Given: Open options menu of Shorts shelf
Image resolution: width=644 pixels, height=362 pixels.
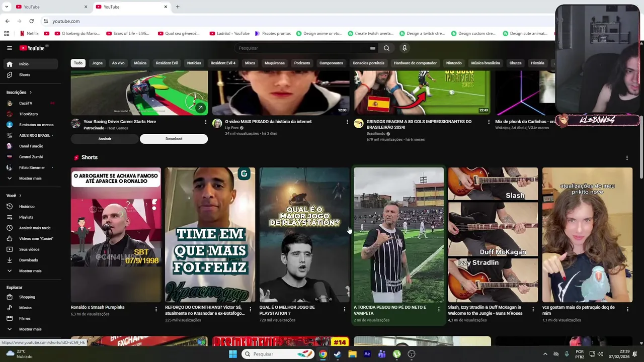Looking at the screenshot, I should pos(627,158).
